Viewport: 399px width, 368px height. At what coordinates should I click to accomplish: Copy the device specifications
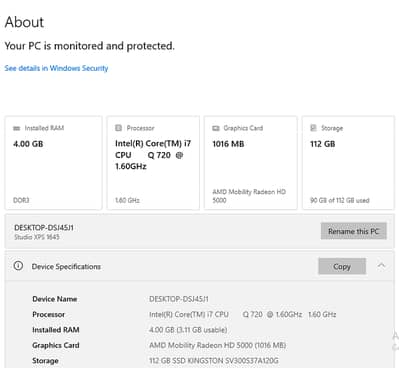342,266
